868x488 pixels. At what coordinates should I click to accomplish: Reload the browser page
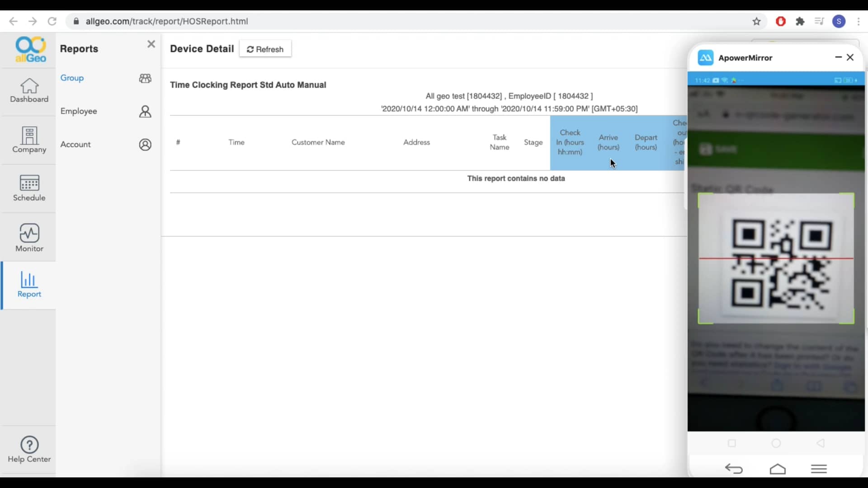[52, 21]
